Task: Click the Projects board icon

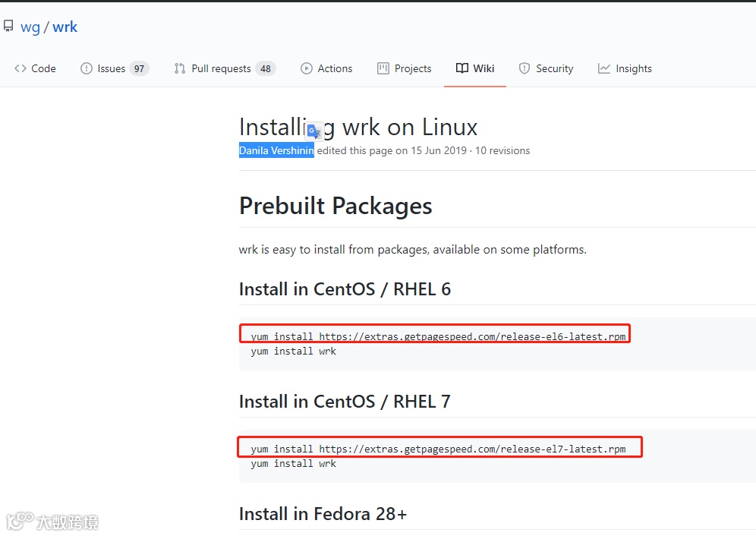Action: click(x=383, y=68)
